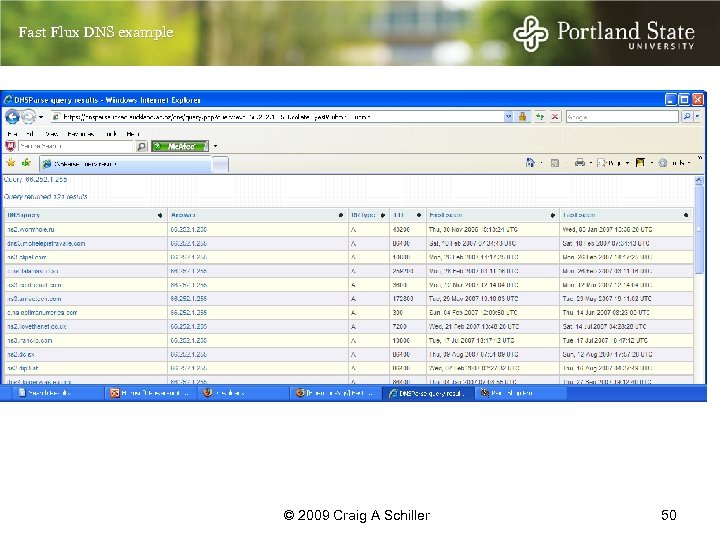Sort table by First seen column header
720x540 pixels.
pyautogui.click(x=493, y=215)
